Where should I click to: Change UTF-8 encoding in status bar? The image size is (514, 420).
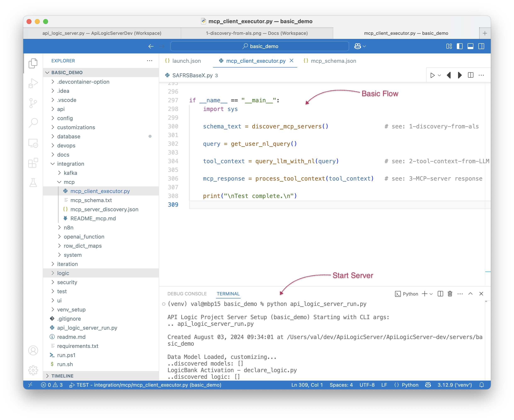coord(367,385)
